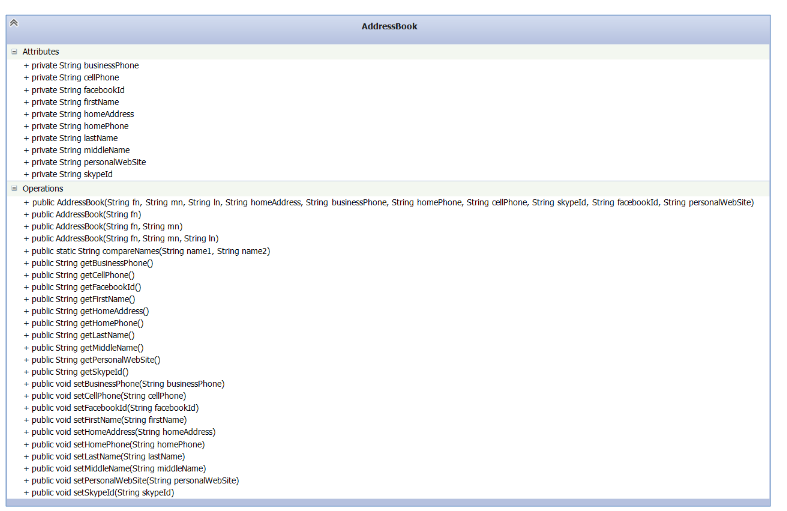Select attribute private String lastName

pos(71,138)
